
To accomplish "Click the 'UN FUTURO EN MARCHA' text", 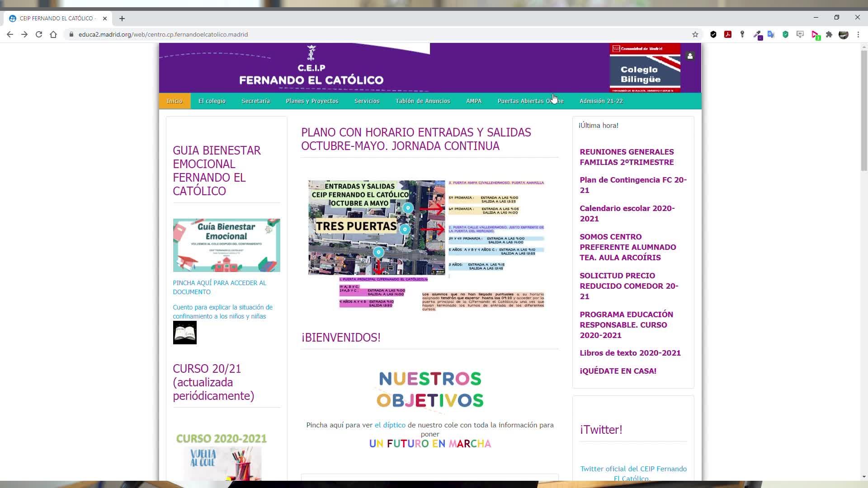I will 430,444.
